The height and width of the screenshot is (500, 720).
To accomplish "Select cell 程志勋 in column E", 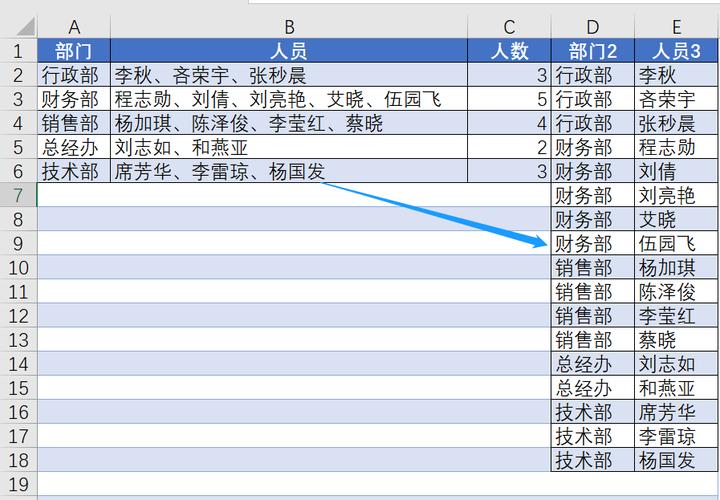I will coord(676,147).
